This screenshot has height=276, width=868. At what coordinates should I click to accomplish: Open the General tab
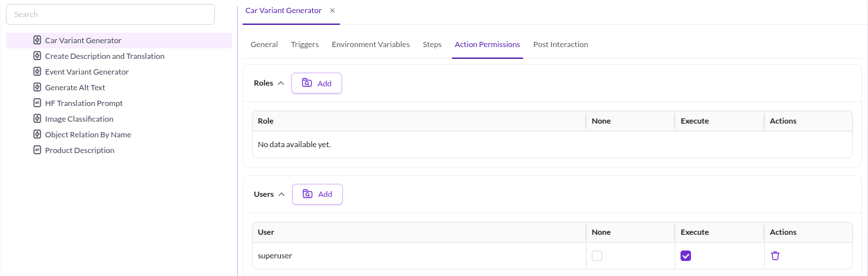(265, 44)
